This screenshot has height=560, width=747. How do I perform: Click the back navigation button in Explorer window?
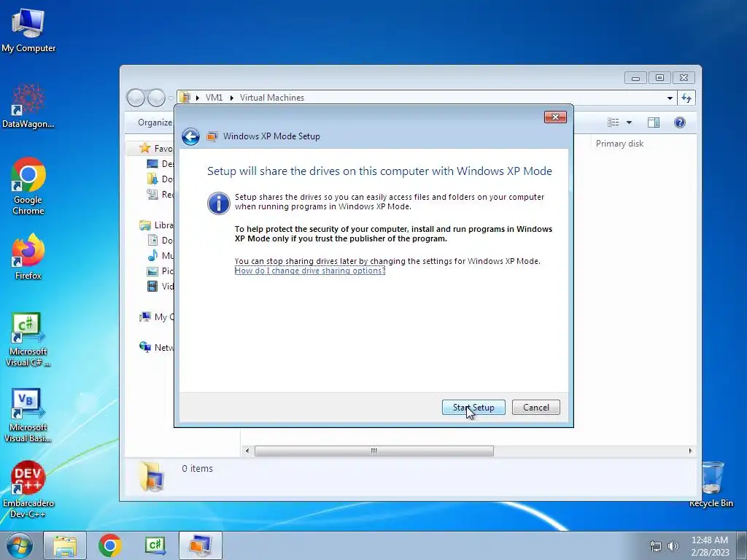tap(136, 98)
